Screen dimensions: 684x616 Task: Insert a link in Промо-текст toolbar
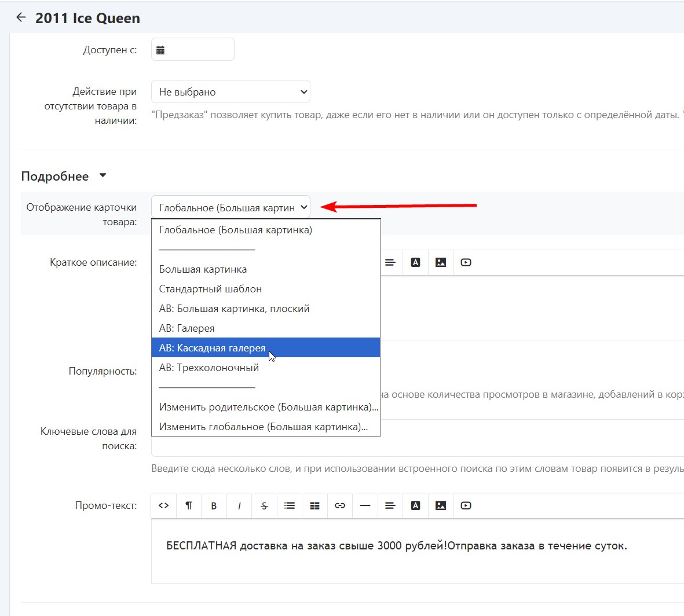[x=340, y=505]
